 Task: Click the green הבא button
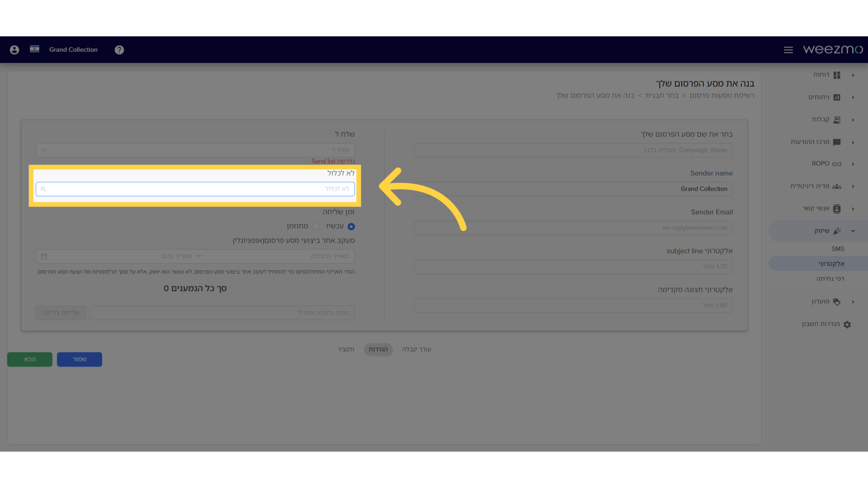30,359
